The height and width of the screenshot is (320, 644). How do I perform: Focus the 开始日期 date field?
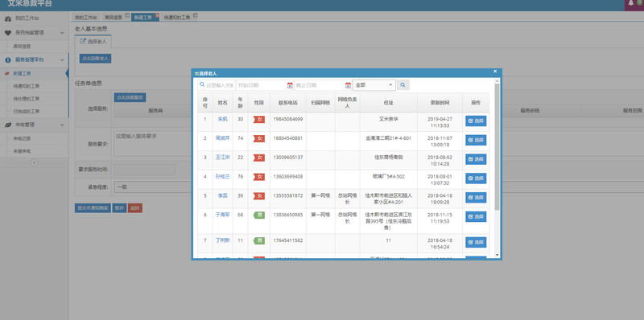click(x=261, y=85)
